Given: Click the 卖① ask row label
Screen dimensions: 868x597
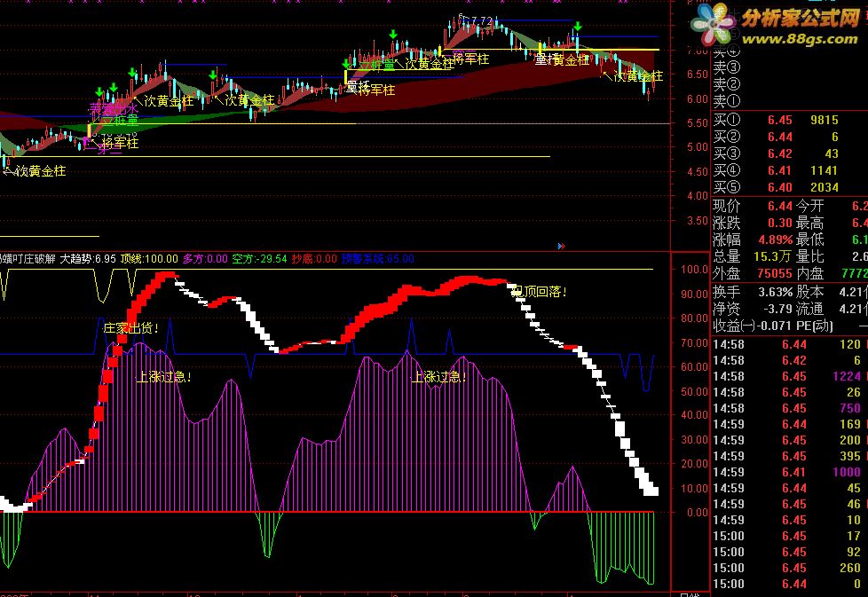Looking at the screenshot, I should click(726, 101).
